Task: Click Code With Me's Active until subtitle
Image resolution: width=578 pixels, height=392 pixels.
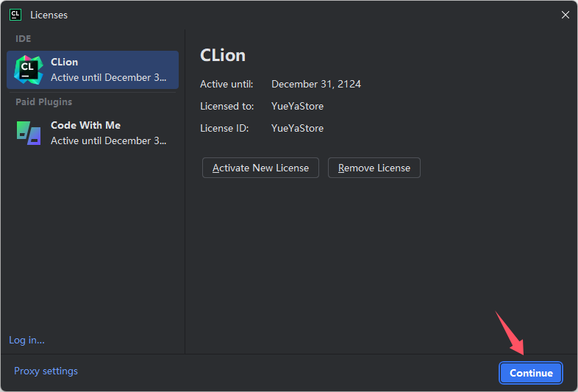Action: click(108, 141)
